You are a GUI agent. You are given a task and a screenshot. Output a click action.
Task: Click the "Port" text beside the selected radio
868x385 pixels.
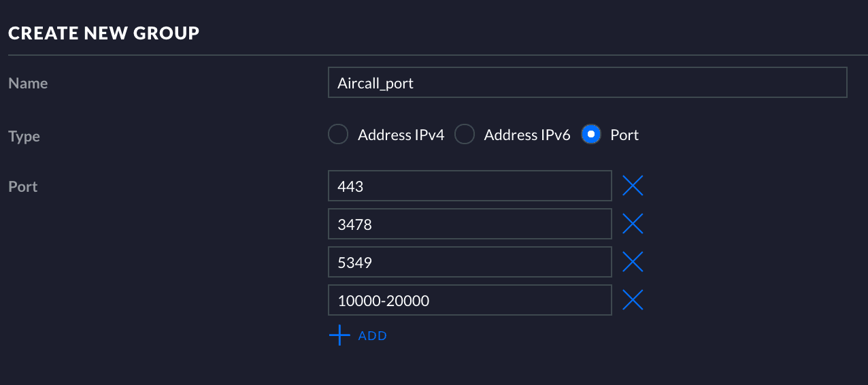click(x=624, y=135)
